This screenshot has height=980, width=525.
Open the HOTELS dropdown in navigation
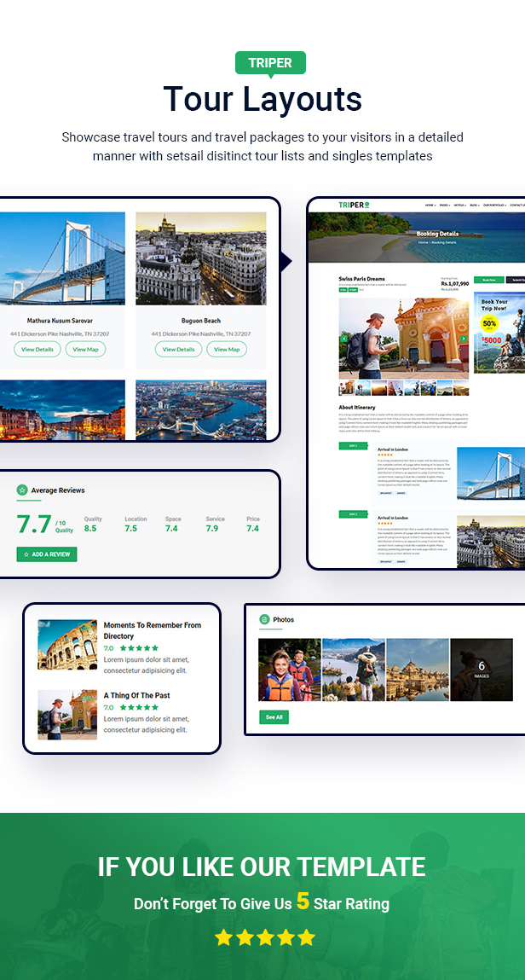[459, 205]
